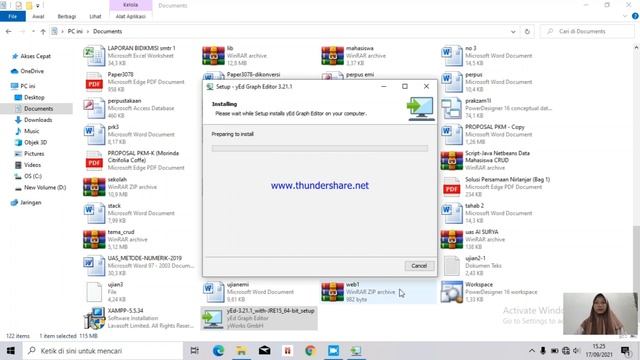Select mahasiswa WinRAR archive icon
640x360 pixels.
[x=333, y=56]
